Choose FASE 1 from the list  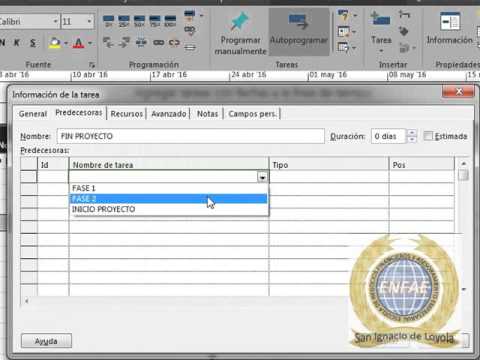point(169,188)
